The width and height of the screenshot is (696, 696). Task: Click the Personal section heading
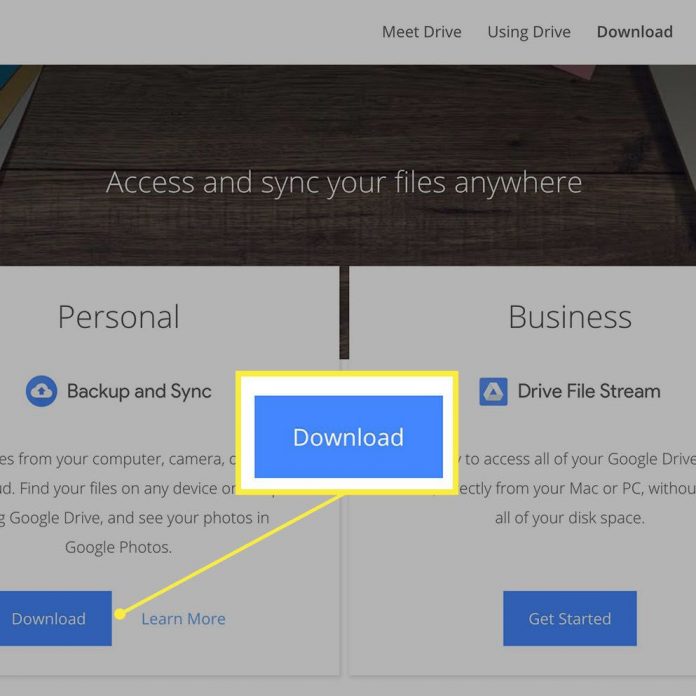click(x=118, y=317)
